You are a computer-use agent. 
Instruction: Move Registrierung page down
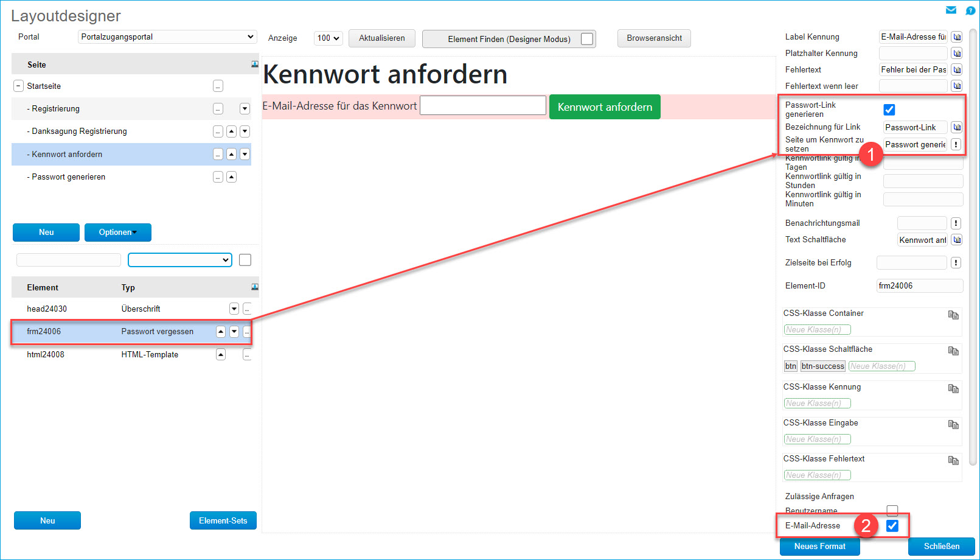click(x=245, y=109)
